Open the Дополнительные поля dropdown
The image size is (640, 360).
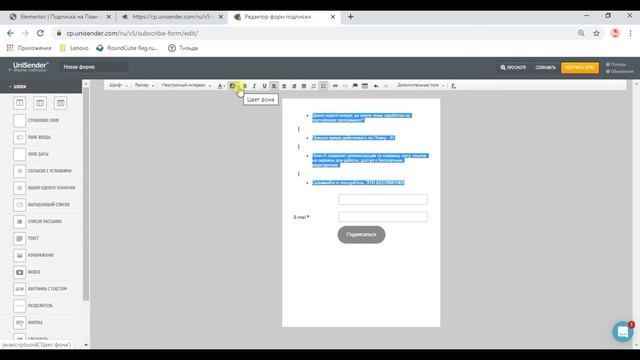pyautogui.click(x=420, y=85)
